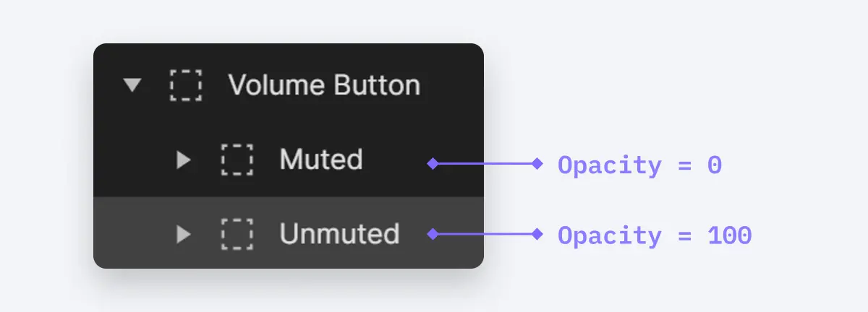Click the diamond marker on the Muted row

(x=433, y=164)
